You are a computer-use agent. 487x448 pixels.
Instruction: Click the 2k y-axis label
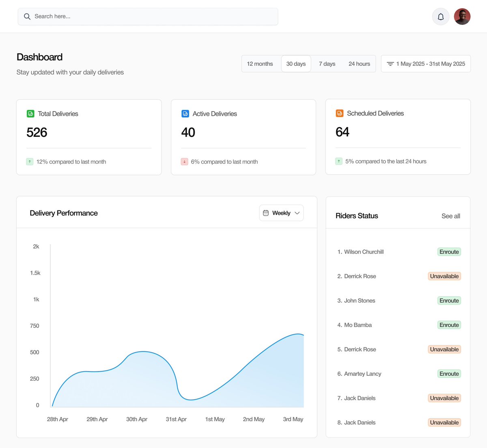(36, 247)
